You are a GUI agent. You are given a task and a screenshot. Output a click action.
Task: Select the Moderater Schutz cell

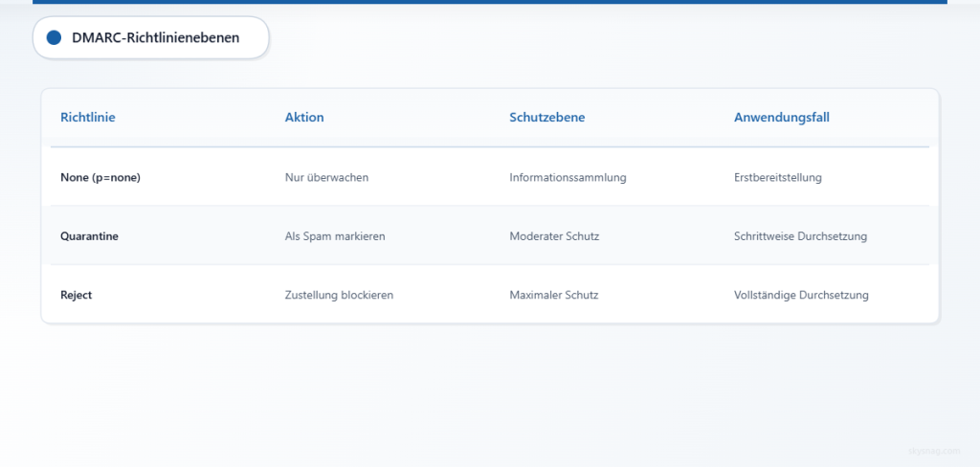click(x=554, y=236)
